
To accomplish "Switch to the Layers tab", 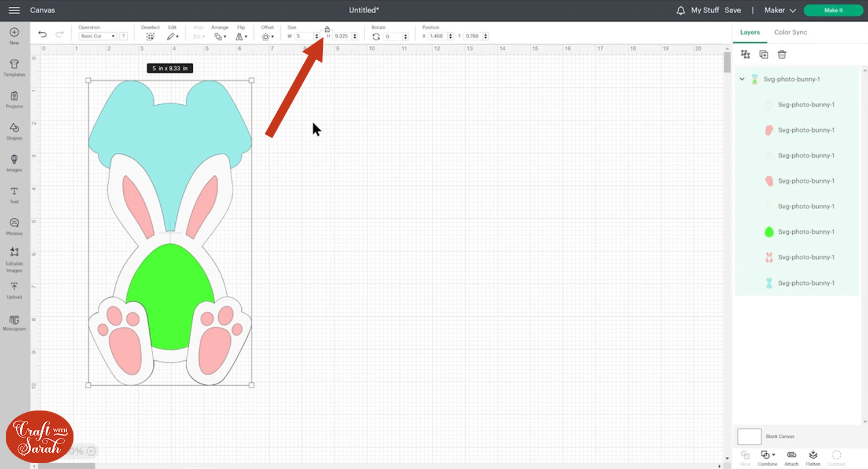I will point(750,32).
